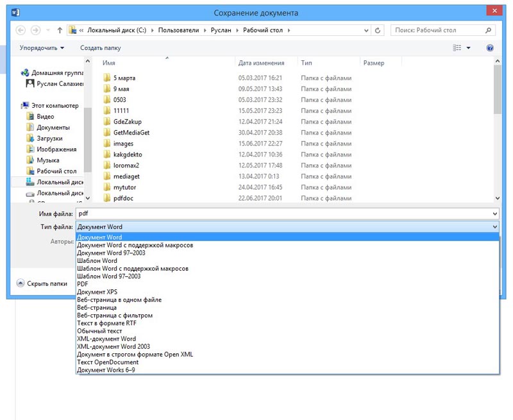
Task: Choose Документ Works 6–9 format
Action: 287,370
